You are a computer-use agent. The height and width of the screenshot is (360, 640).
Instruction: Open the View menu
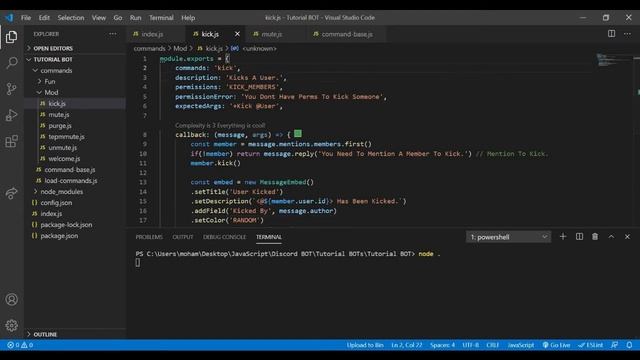(x=99, y=18)
